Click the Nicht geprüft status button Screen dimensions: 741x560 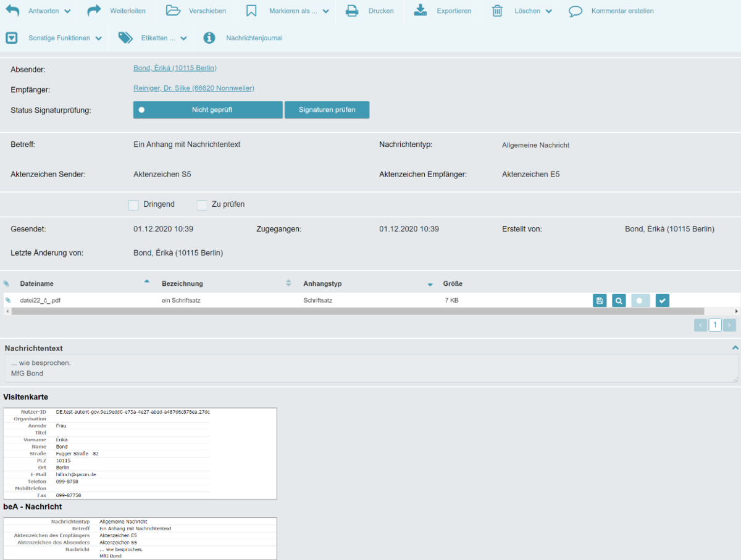click(207, 110)
